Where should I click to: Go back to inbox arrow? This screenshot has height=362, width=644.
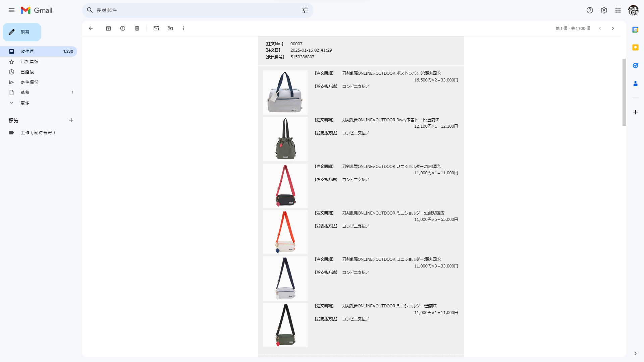pyautogui.click(x=91, y=28)
